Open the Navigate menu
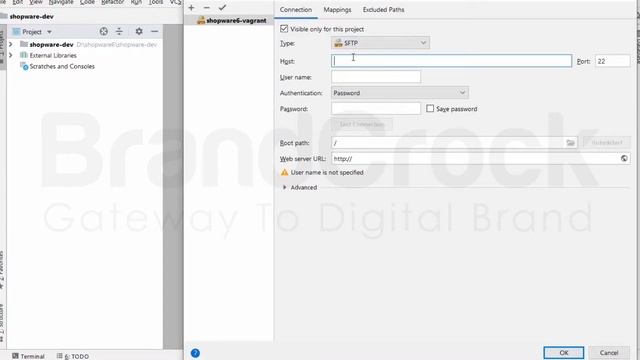This screenshot has width=640, height=360. tap(61, 2)
